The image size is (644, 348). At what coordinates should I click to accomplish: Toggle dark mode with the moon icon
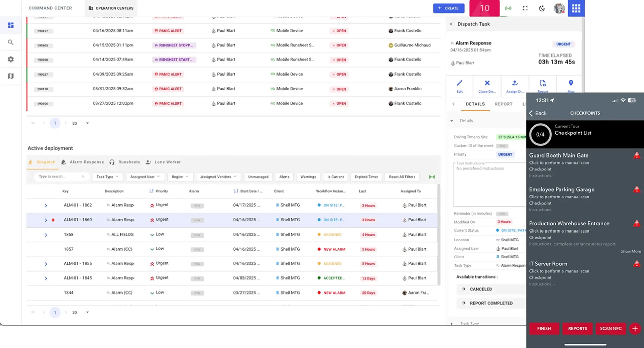(x=542, y=8)
